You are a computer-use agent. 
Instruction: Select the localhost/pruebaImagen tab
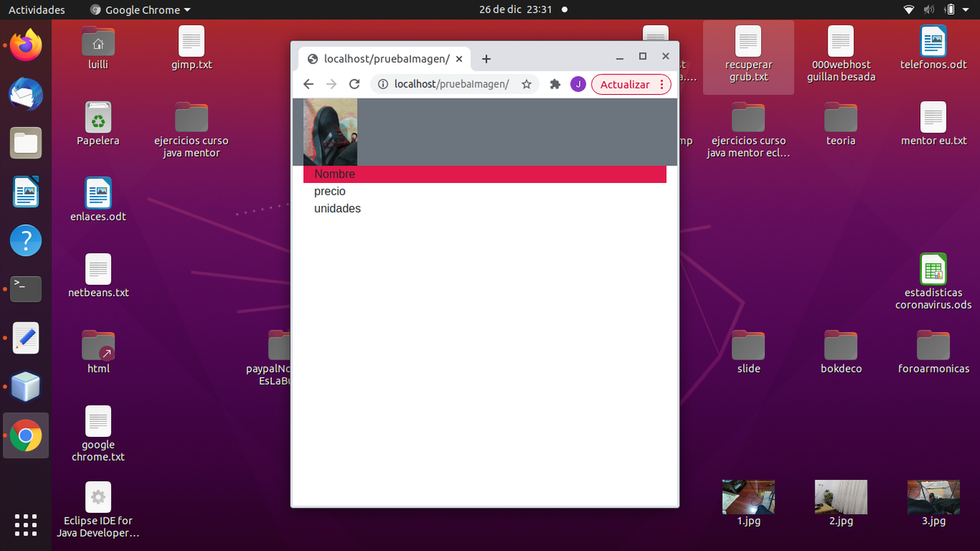point(384,59)
